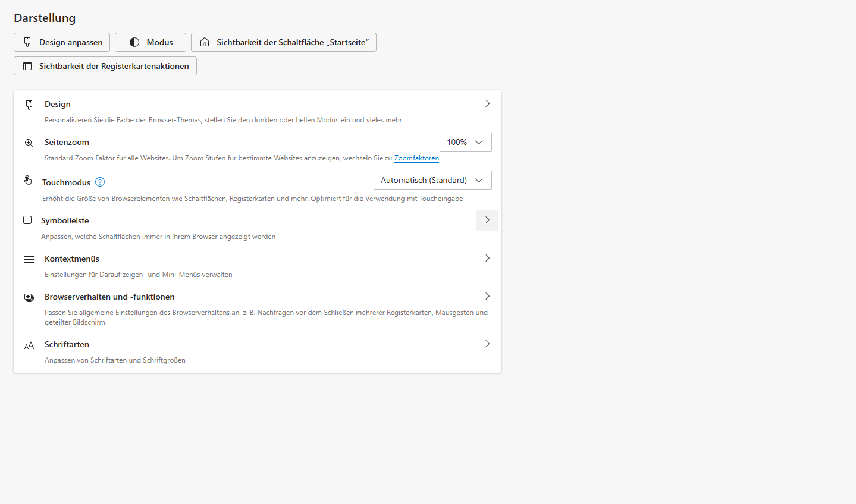Expand the Schriftarten chevron arrow
Image resolution: width=856 pixels, height=504 pixels.
487,344
